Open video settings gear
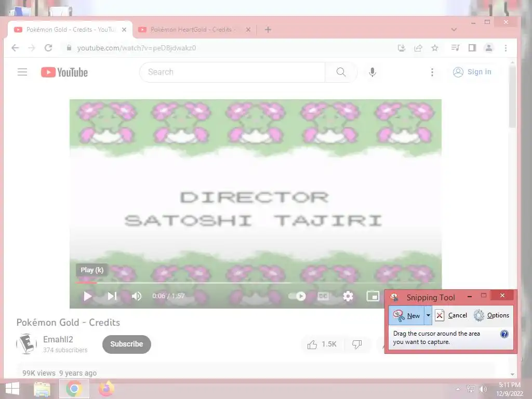The image size is (532, 399). (348, 296)
